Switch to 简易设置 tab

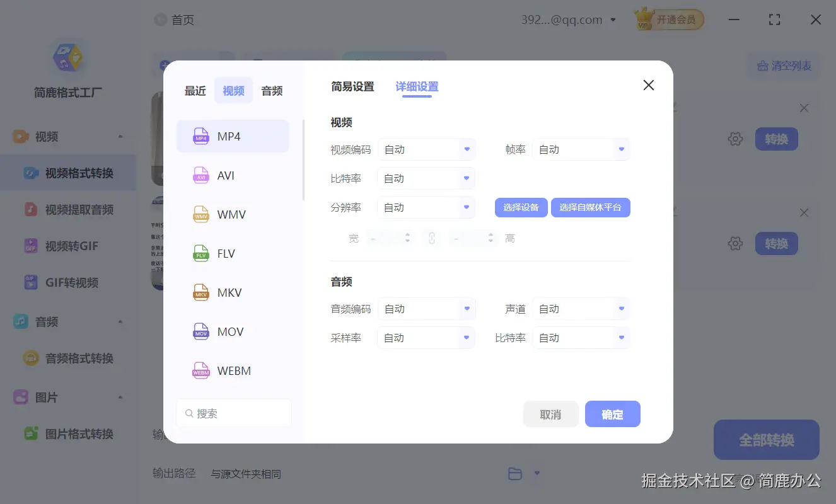352,87
